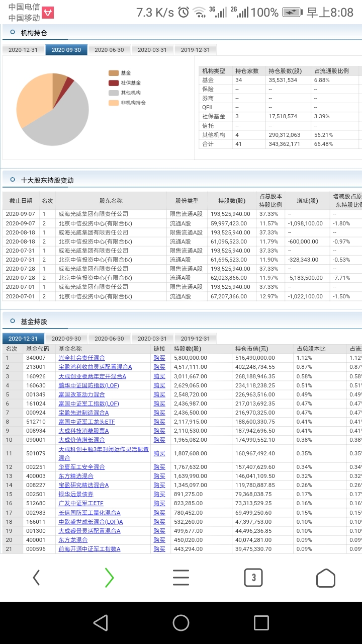Select 2020-06-30 tab under 基金持股

[x=109, y=339]
